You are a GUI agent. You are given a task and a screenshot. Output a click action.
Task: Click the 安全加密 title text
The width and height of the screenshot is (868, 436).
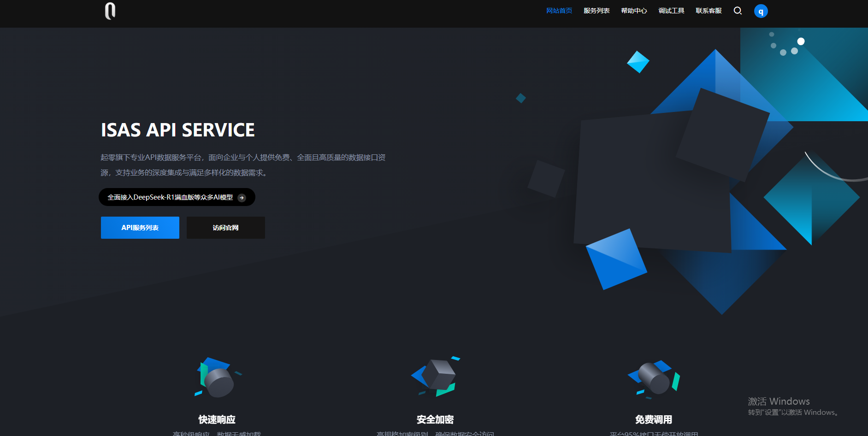point(435,419)
